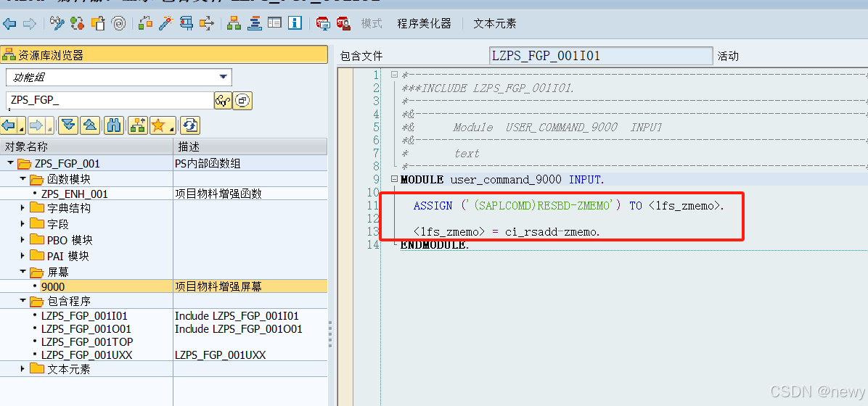The width and height of the screenshot is (868, 406).
Task: Fold the comment block at code line 1
Action: (x=393, y=75)
